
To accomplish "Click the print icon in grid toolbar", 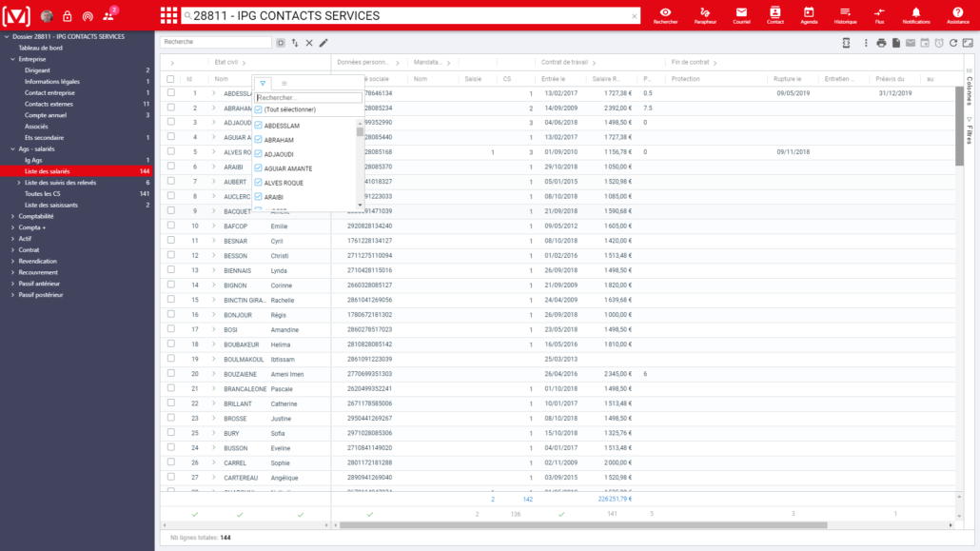I will [x=881, y=43].
